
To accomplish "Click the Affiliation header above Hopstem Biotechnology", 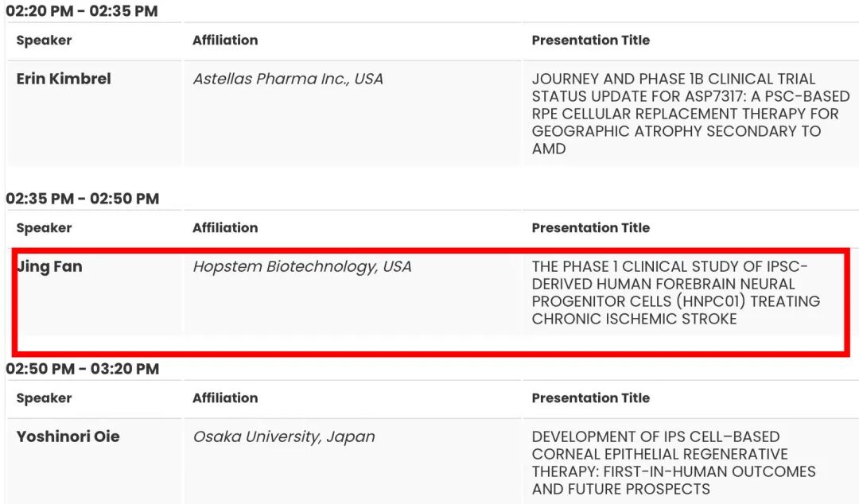I will point(225,227).
